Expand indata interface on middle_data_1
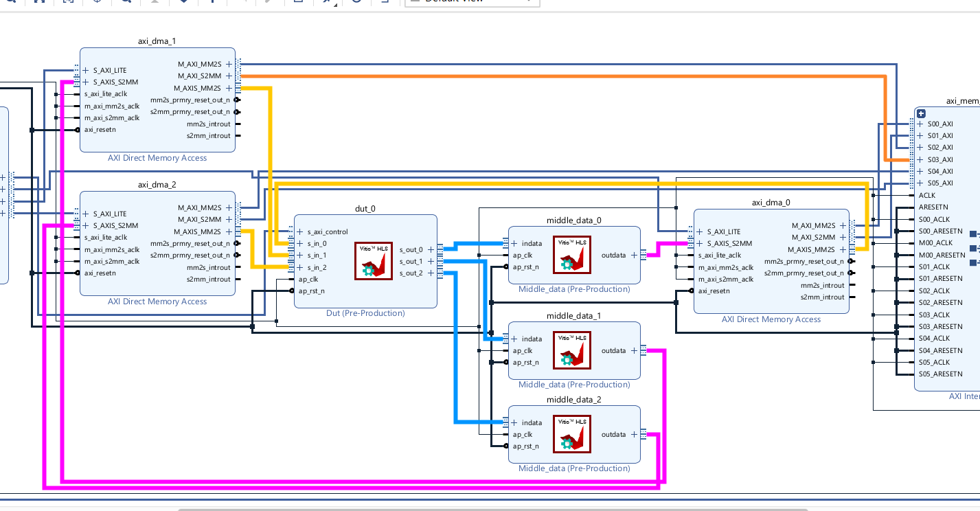The width and height of the screenshot is (980, 511). tap(514, 339)
